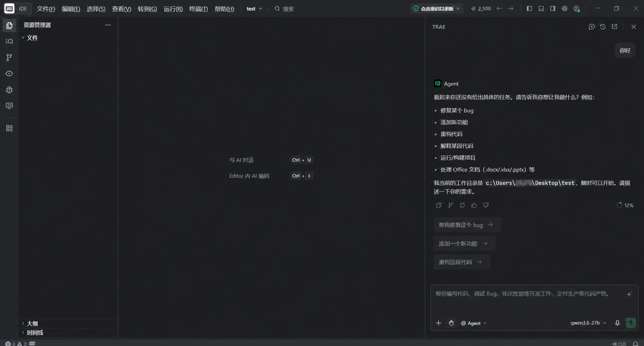Click the 帮我修复这个 bug suggestion
The image size is (644, 346).
click(x=467, y=225)
